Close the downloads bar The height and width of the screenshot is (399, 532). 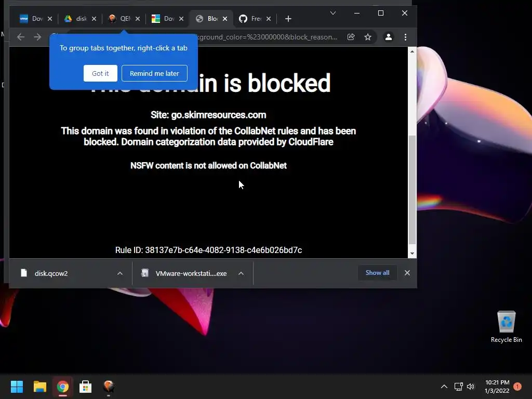pyautogui.click(x=407, y=273)
